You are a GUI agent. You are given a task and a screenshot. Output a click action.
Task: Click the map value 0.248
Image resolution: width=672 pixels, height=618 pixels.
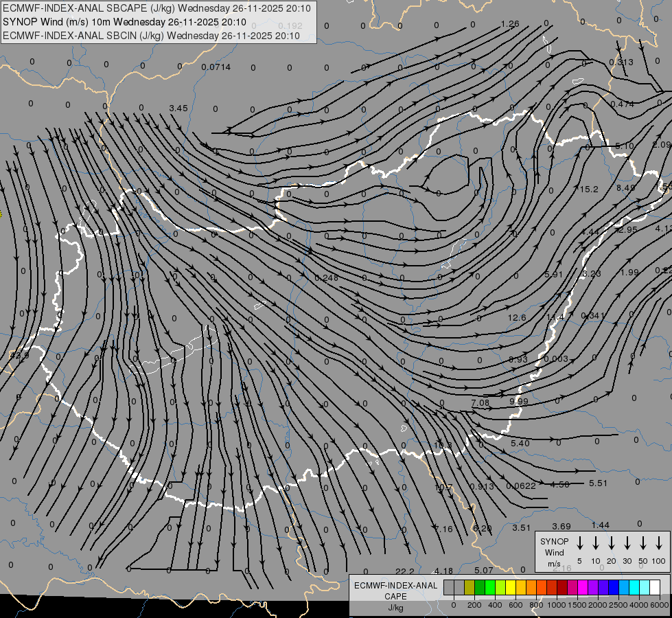[326, 278]
